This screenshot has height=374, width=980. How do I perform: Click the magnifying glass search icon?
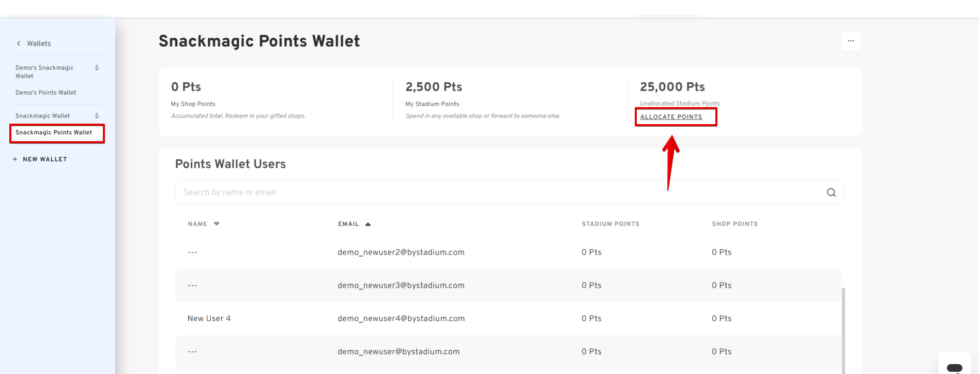[x=831, y=192]
